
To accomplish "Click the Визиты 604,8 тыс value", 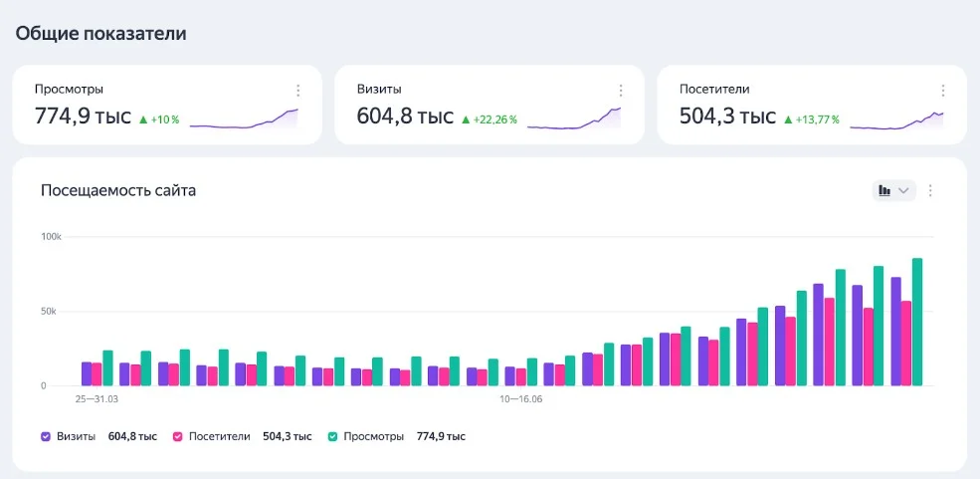I will (x=405, y=117).
